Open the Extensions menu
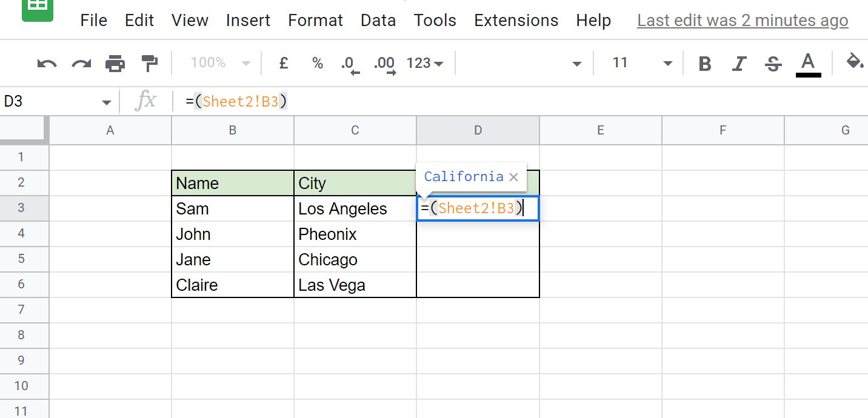 [x=516, y=21]
